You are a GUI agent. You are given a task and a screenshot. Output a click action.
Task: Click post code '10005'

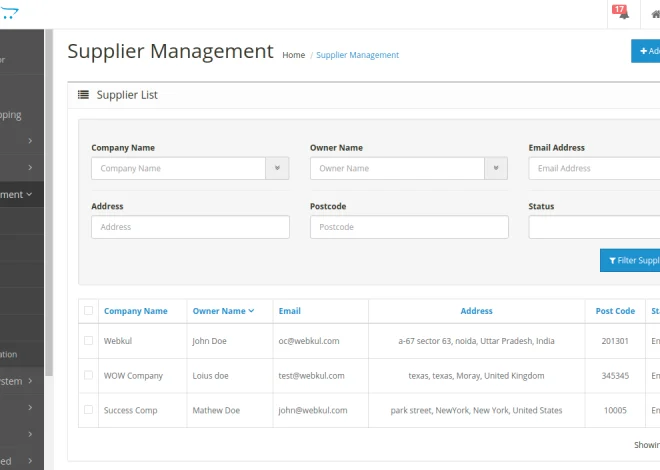click(615, 410)
